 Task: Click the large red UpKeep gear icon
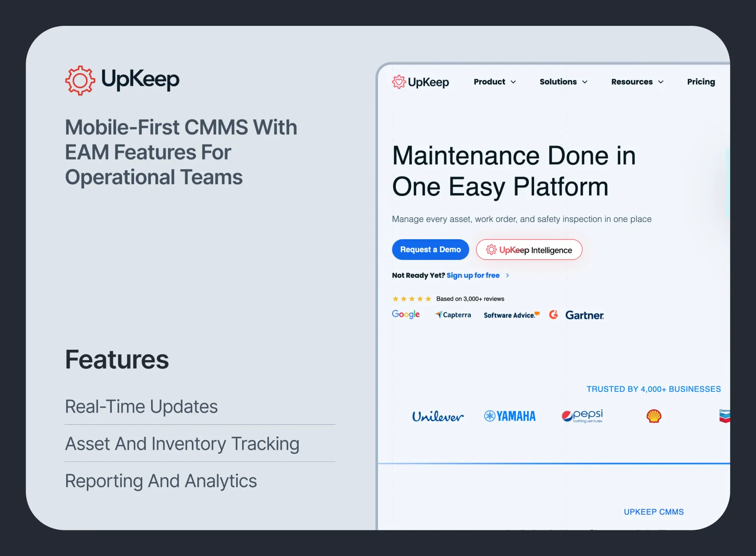pos(80,80)
